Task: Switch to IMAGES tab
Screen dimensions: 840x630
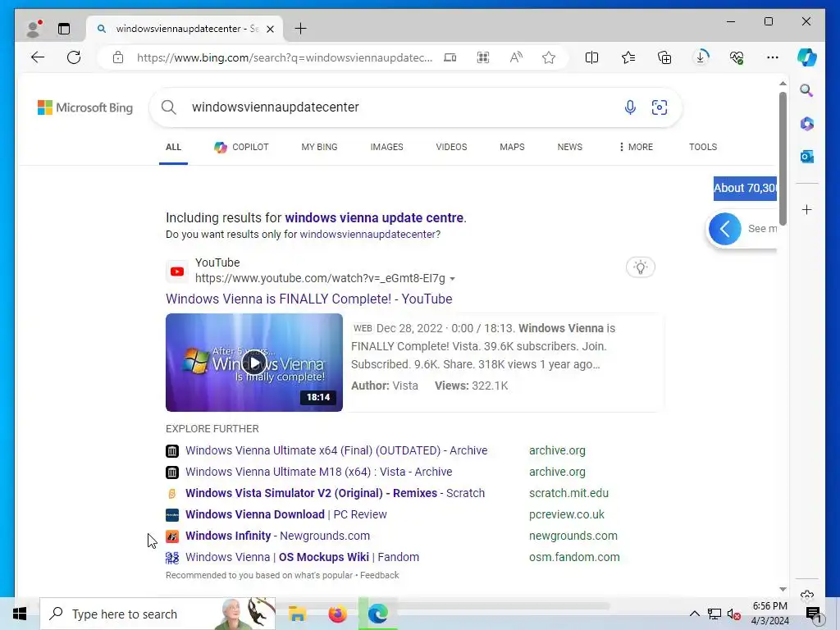Action: (387, 147)
